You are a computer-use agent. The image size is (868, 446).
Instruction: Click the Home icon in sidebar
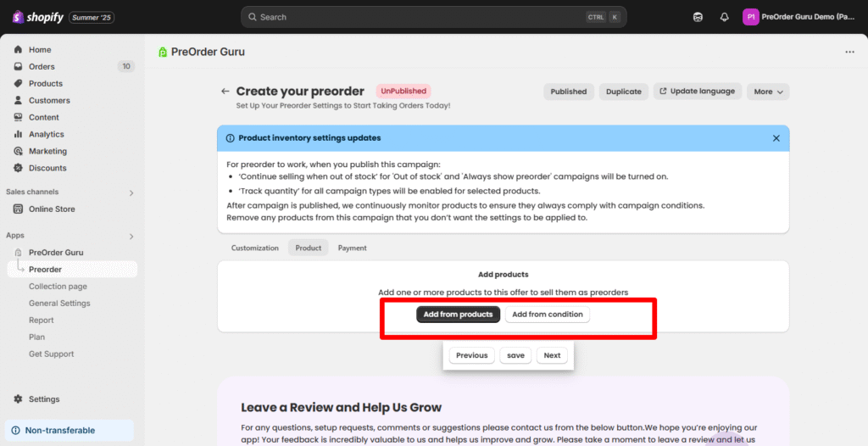coord(19,50)
